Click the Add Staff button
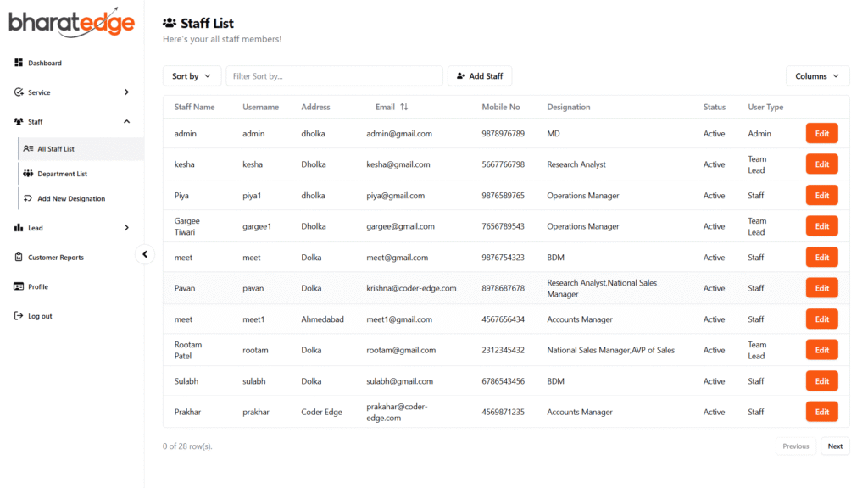The image size is (868, 488). 480,76
